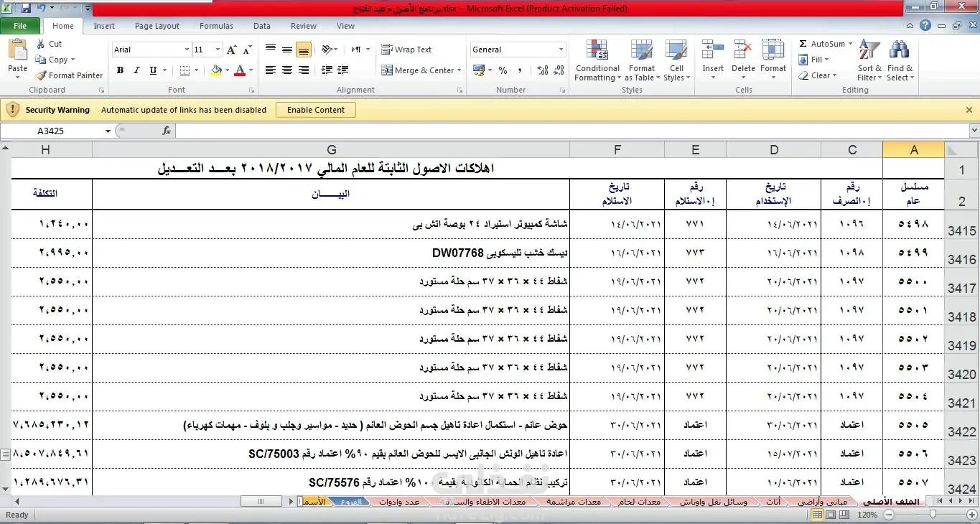Switch to the Insert ribbon tab
The height and width of the screenshot is (524, 980).
(104, 26)
